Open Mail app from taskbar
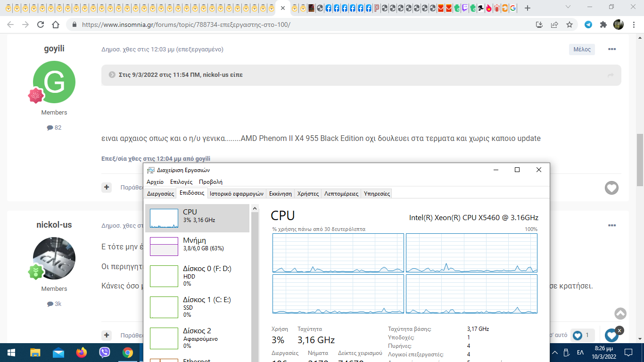 pos(58,353)
